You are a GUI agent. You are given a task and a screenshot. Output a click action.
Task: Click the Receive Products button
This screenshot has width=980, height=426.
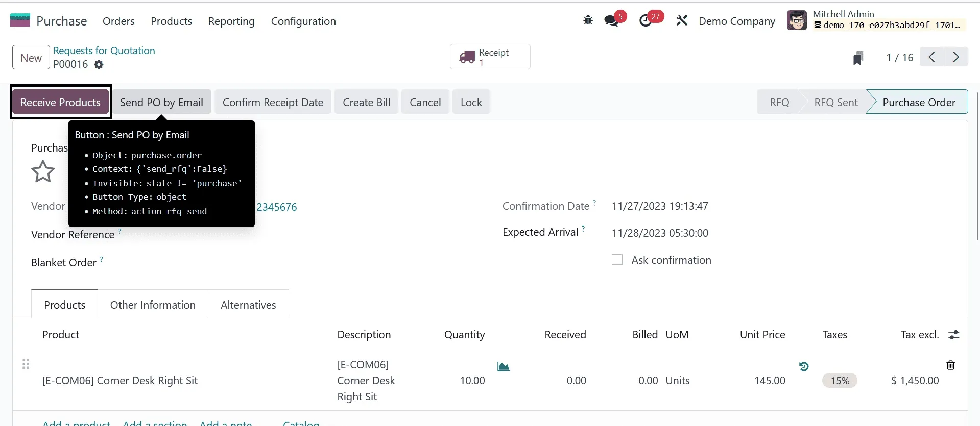pos(60,102)
